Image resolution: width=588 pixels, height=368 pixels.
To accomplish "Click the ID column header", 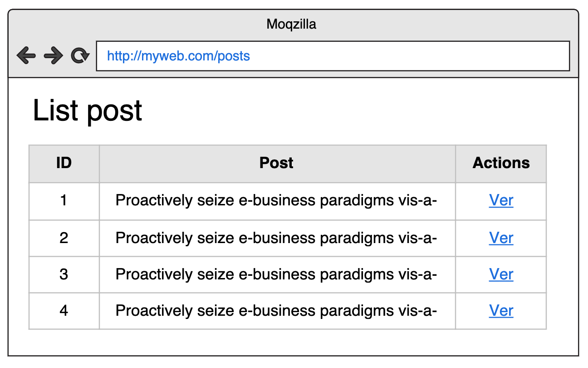I will pyautogui.click(x=64, y=163).
